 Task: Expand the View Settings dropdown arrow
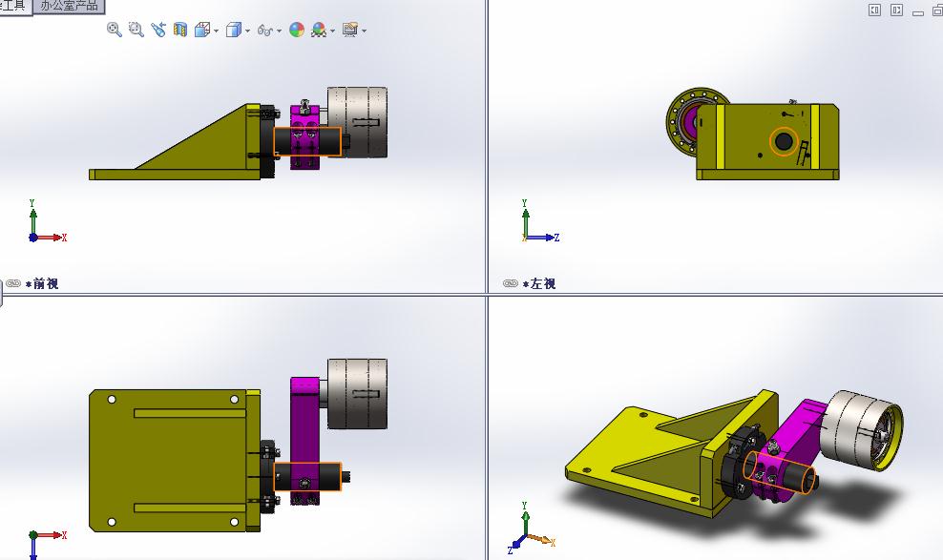click(364, 31)
